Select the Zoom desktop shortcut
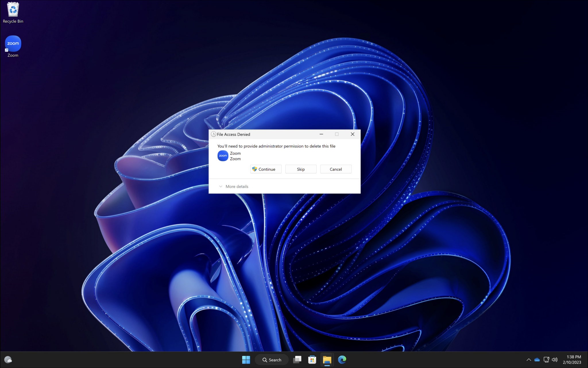The width and height of the screenshot is (588, 368). pyautogui.click(x=13, y=47)
